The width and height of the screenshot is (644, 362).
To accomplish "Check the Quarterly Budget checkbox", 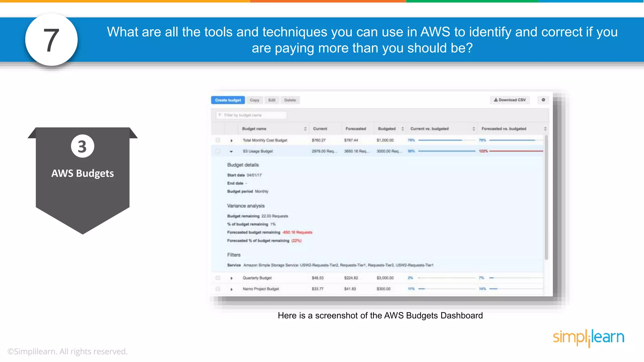I will click(218, 278).
